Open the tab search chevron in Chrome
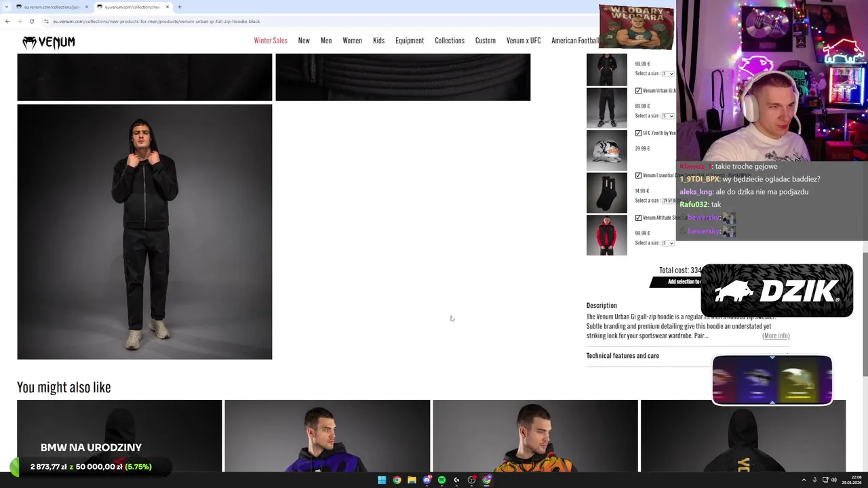The width and height of the screenshot is (868, 488). tap(7, 7)
